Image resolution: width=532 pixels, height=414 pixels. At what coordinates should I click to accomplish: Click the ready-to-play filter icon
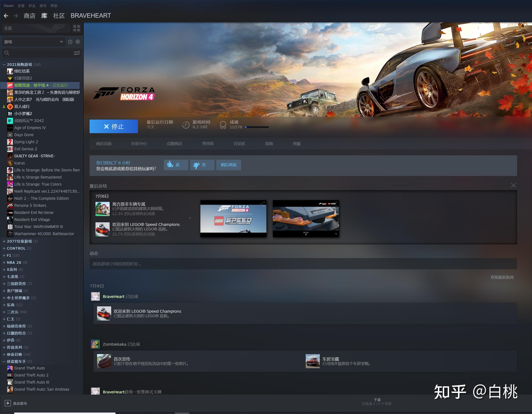(78, 42)
